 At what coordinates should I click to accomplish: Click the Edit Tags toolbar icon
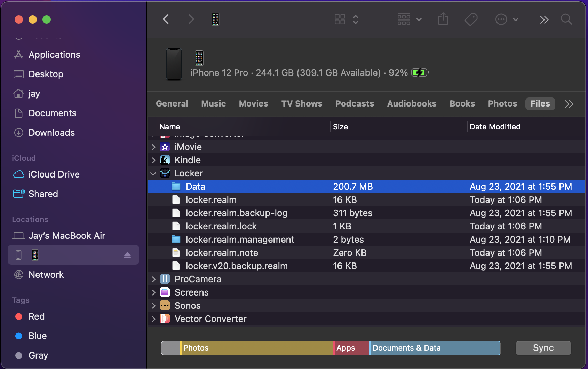pyautogui.click(x=471, y=19)
